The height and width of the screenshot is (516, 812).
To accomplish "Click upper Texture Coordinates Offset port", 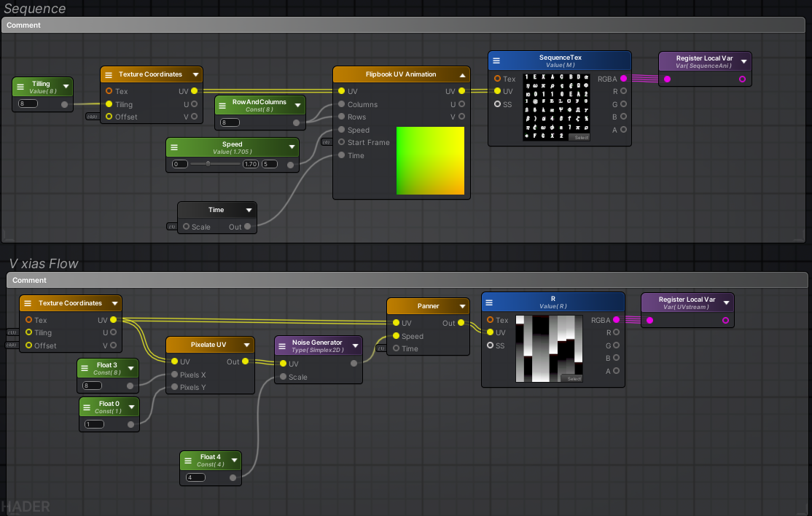I will [x=109, y=117].
